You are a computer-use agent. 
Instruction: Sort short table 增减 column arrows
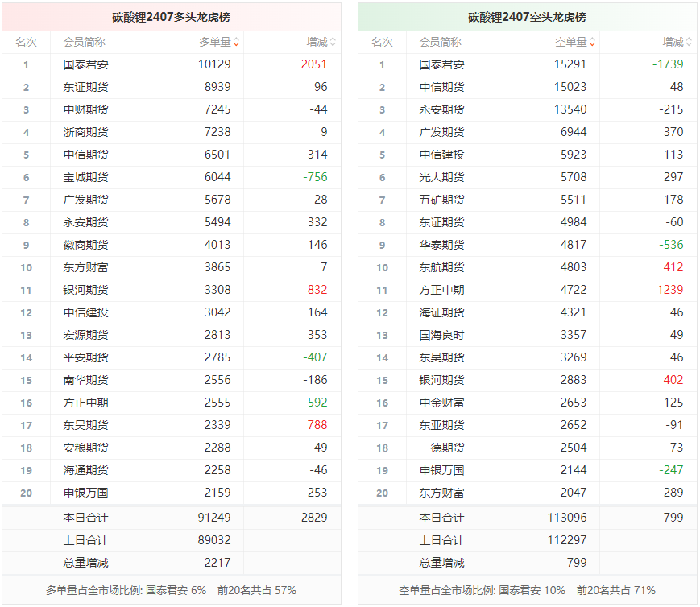click(689, 43)
